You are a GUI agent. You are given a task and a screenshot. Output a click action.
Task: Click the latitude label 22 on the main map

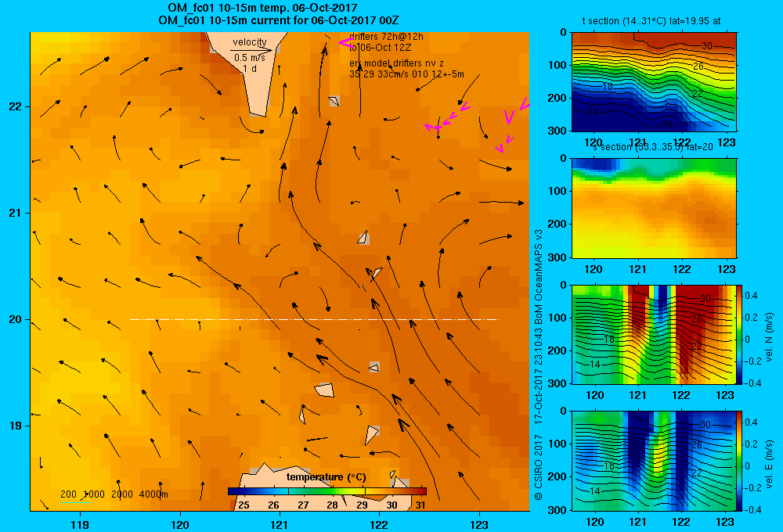pos(16,107)
